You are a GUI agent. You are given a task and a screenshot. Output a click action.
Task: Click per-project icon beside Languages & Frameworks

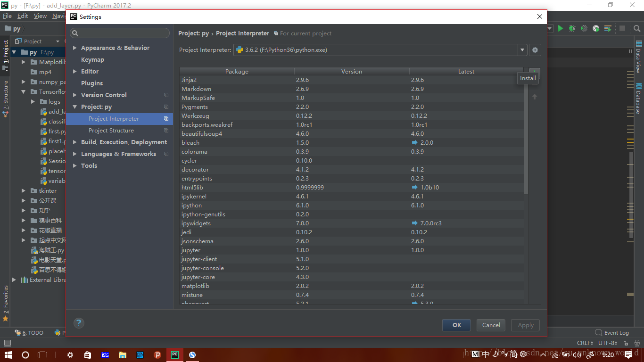[166, 154]
